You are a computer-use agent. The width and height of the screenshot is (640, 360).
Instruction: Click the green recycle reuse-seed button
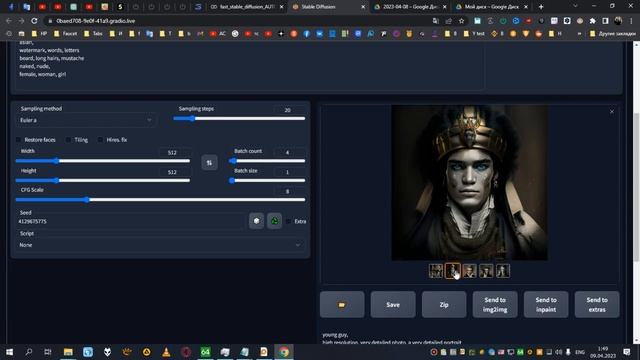(x=274, y=221)
